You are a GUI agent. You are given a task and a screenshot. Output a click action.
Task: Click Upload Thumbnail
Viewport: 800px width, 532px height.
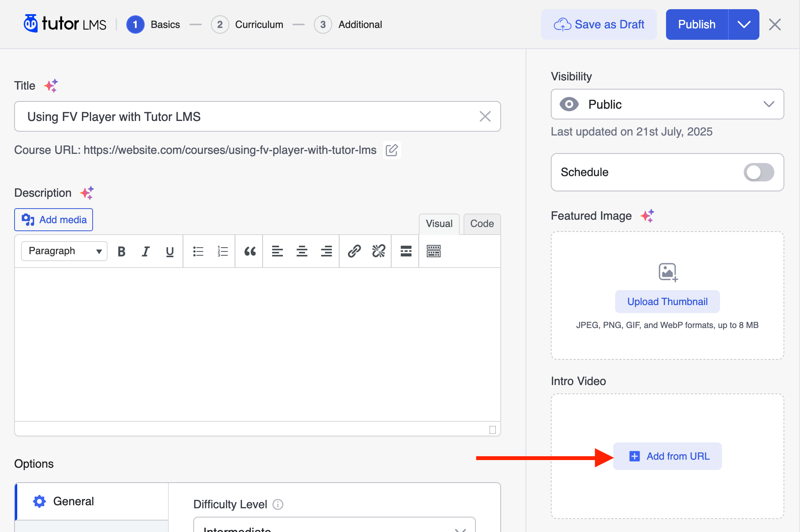667,302
